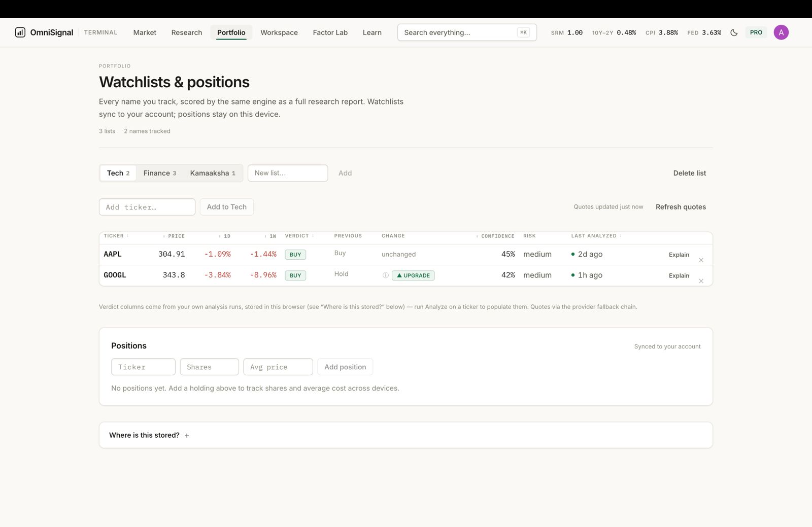
Task: Click Delete list
Action: click(x=690, y=173)
